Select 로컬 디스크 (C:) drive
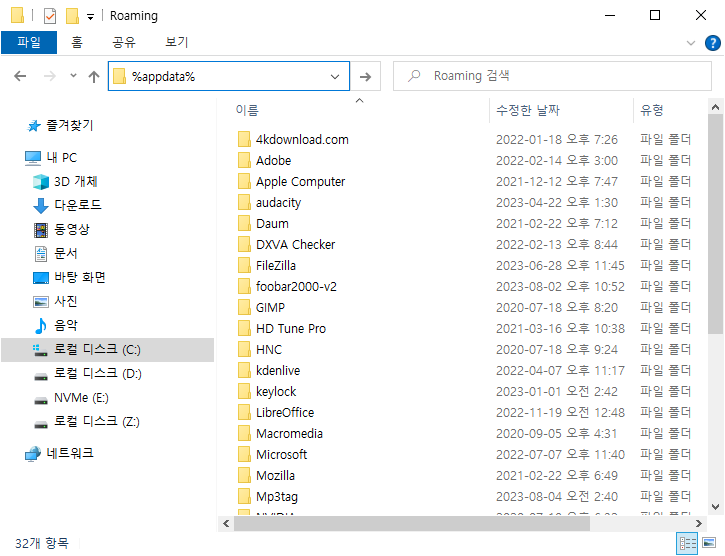 [107, 349]
